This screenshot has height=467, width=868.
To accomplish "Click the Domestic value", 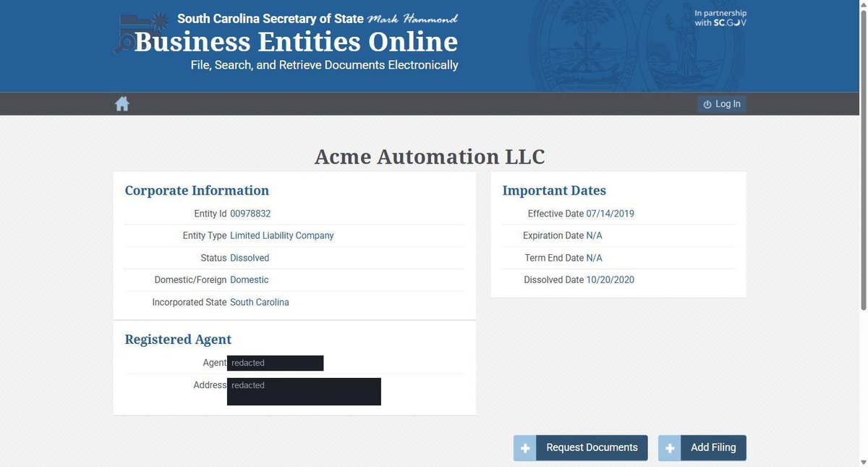I will 250,279.
